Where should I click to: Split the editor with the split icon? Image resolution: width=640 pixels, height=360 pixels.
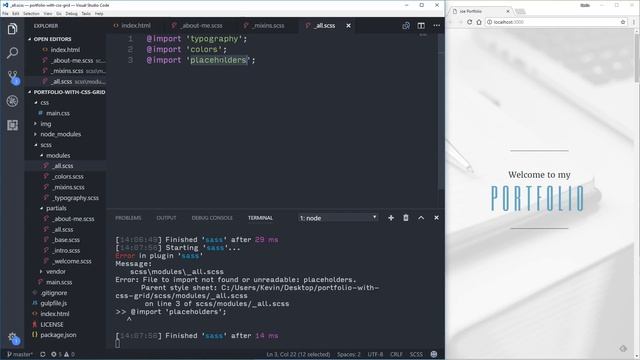(421, 26)
